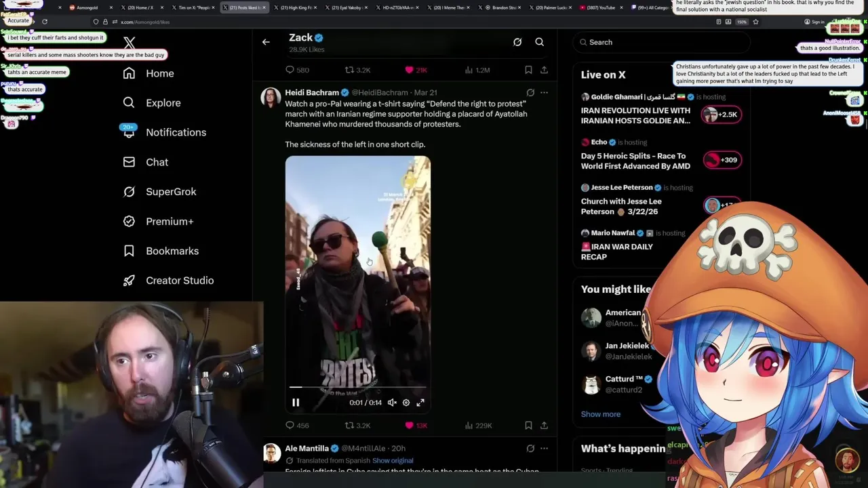
Task: Open Jan Jekielek suggested profile
Action: click(x=617, y=351)
